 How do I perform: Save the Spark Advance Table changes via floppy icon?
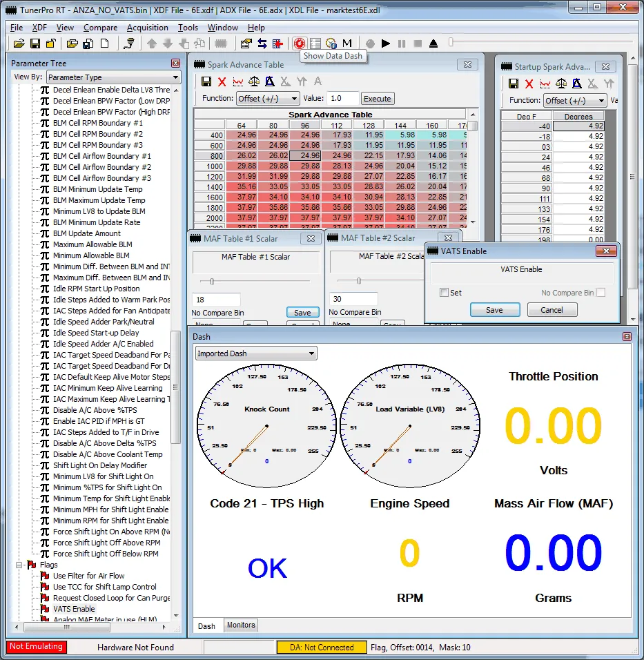tap(206, 81)
